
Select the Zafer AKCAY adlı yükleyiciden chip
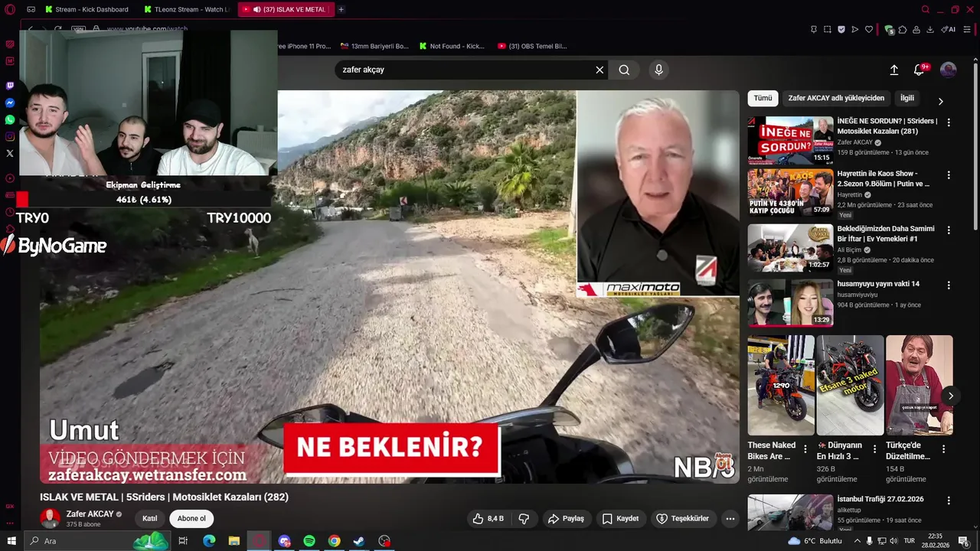coord(836,98)
